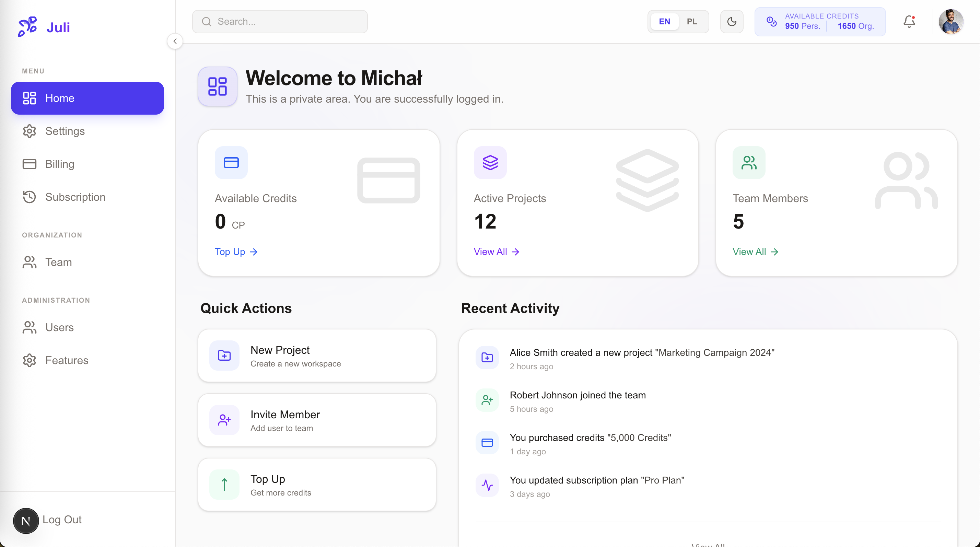
Task: Open Team under Organization
Action: coord(87,262)
